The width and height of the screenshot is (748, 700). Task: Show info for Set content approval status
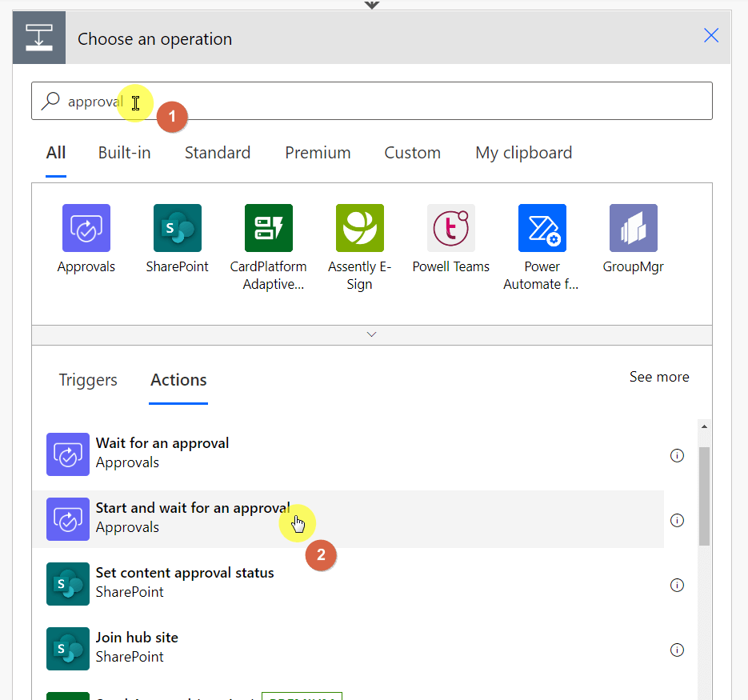pos(677,585)
